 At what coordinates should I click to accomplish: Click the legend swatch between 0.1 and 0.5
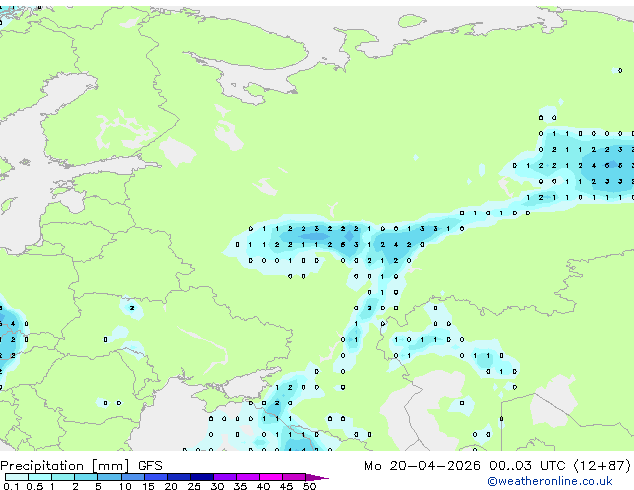click(17, 477)
